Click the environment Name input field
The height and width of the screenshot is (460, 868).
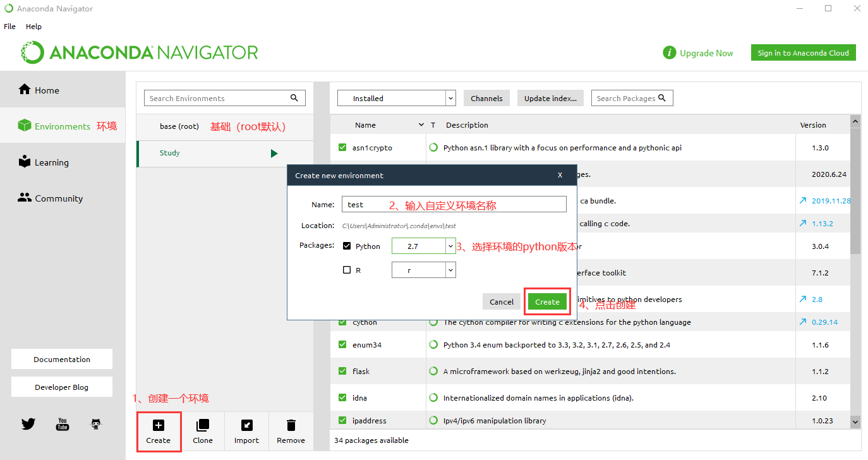454,204
